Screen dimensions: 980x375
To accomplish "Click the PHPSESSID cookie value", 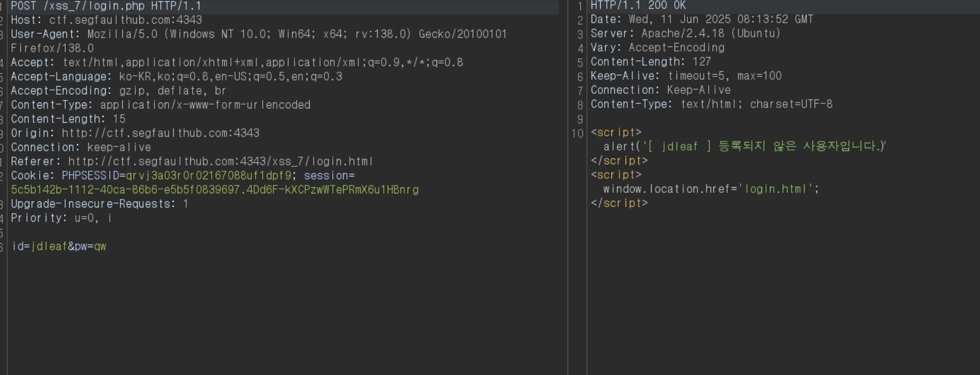I will tap(208, 175).
